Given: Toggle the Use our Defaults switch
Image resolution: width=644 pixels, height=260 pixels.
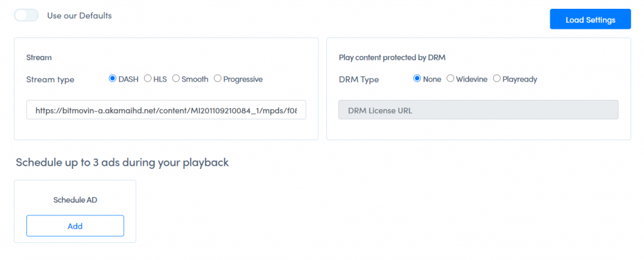Looking at the screenshot, I should pos(26,15).
